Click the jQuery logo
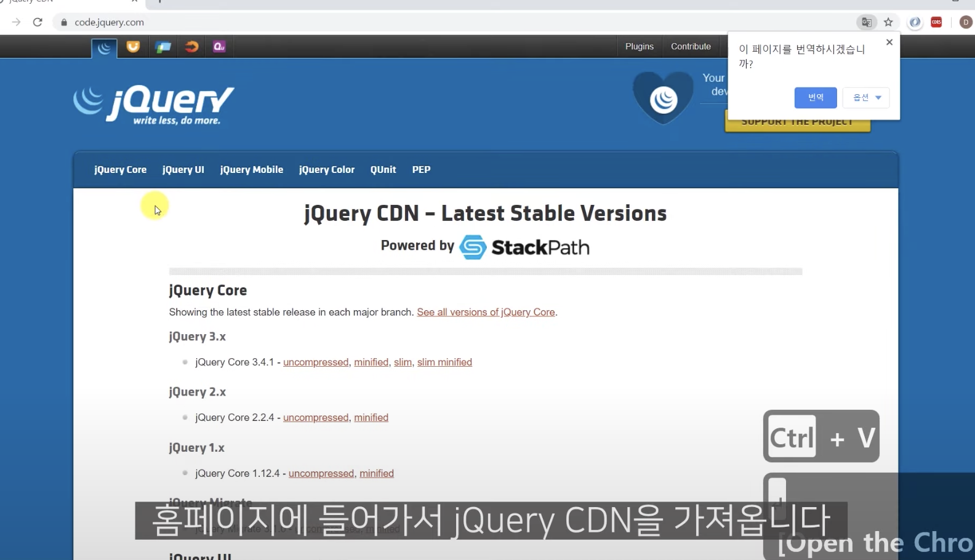 tap(153, 105)
